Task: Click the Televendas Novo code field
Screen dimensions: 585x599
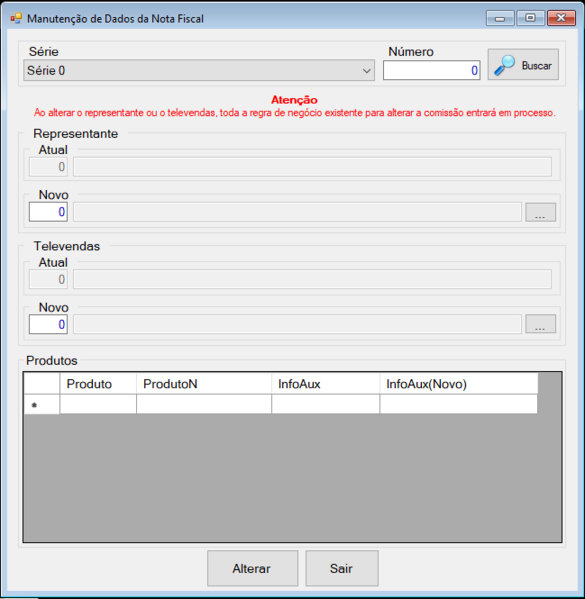Action: (x=48, y=324)
